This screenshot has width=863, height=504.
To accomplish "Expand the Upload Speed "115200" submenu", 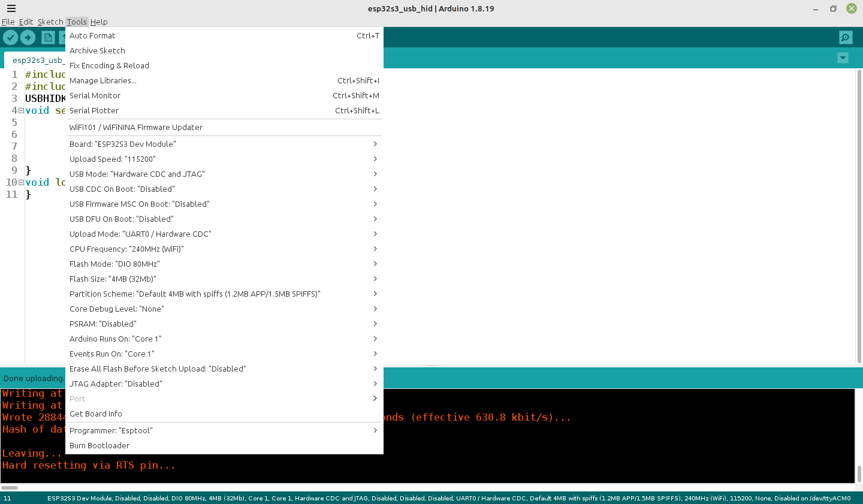I will pyautogui.click(x=224, y=159).
